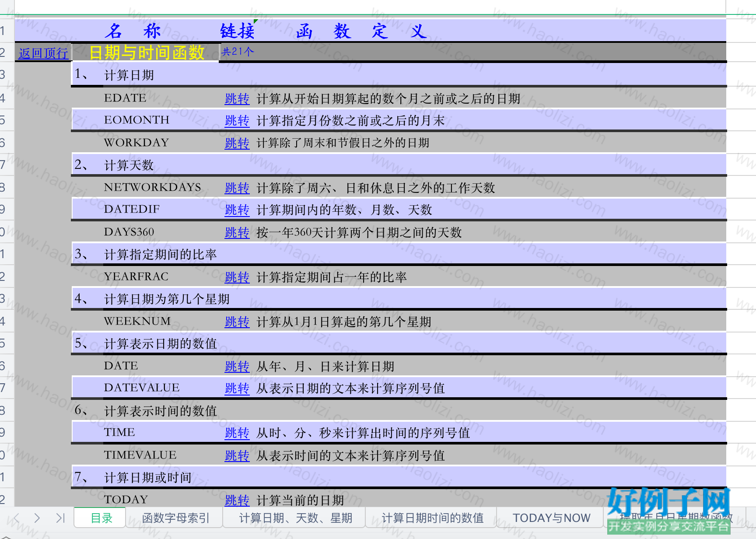The height and width of the screenshot is (539, 756).
Task: Click the 跳转 link for DATEDIF
Action: click(237, 210)
